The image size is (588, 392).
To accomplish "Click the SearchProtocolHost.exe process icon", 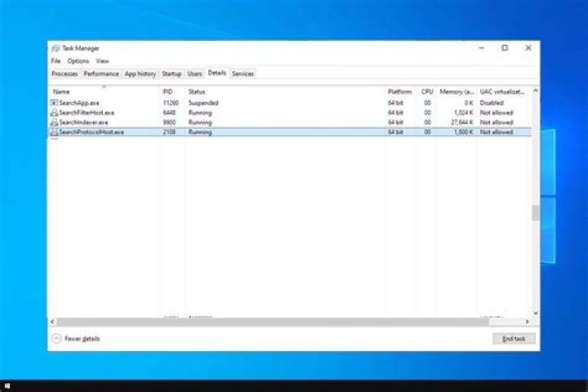I will [x=54, y=132].
